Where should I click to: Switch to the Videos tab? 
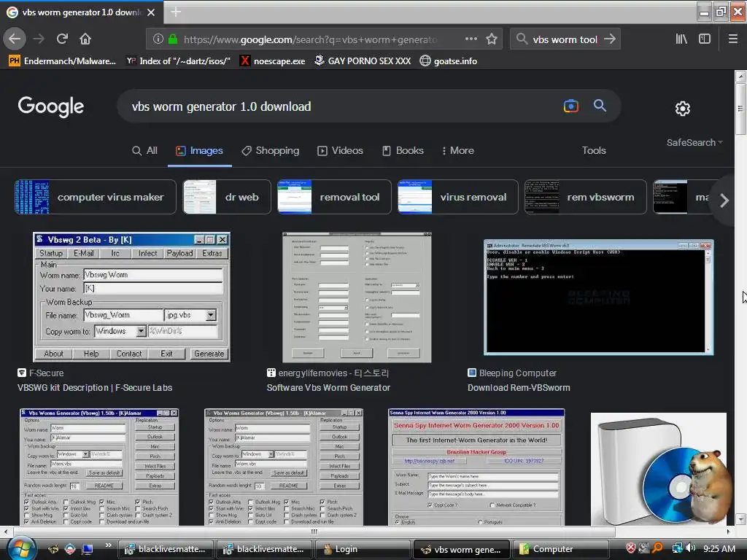(x=340, y=150)
